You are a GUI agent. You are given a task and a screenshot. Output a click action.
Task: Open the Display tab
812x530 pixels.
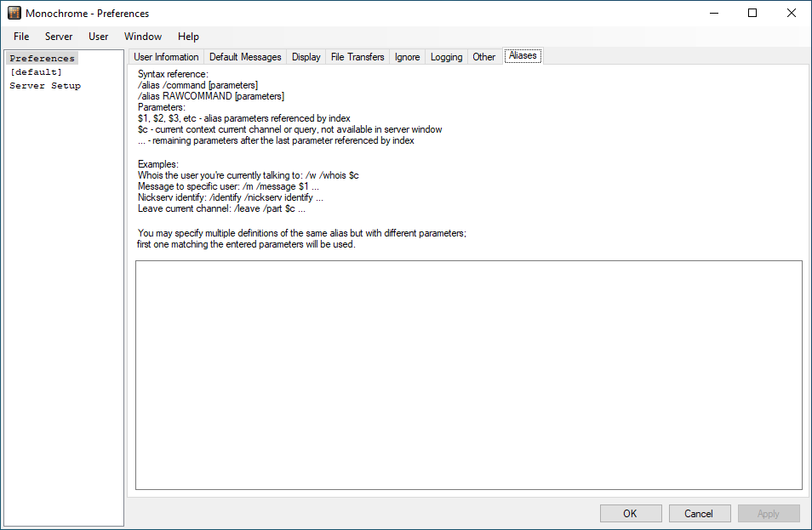tap(306, 57)
